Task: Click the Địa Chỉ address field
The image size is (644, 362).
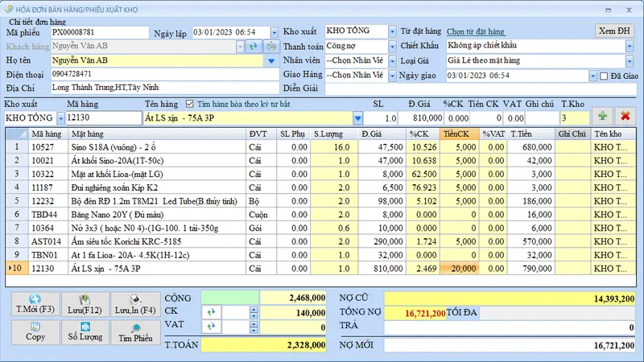Action: (165, 88)
